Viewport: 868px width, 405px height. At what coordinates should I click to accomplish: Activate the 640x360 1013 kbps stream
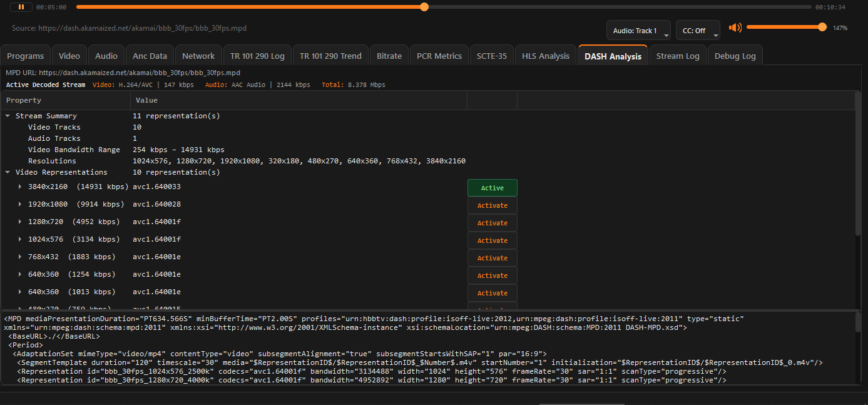492,294
